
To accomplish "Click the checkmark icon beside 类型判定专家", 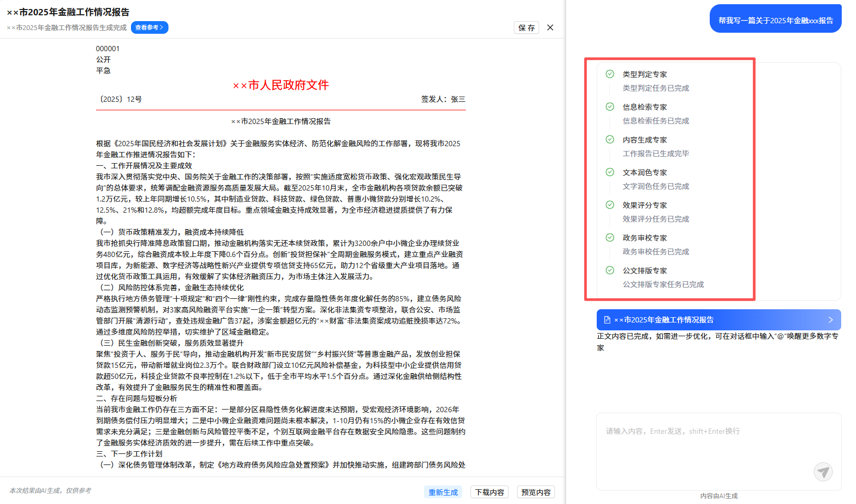I will [x=610, y=74].
